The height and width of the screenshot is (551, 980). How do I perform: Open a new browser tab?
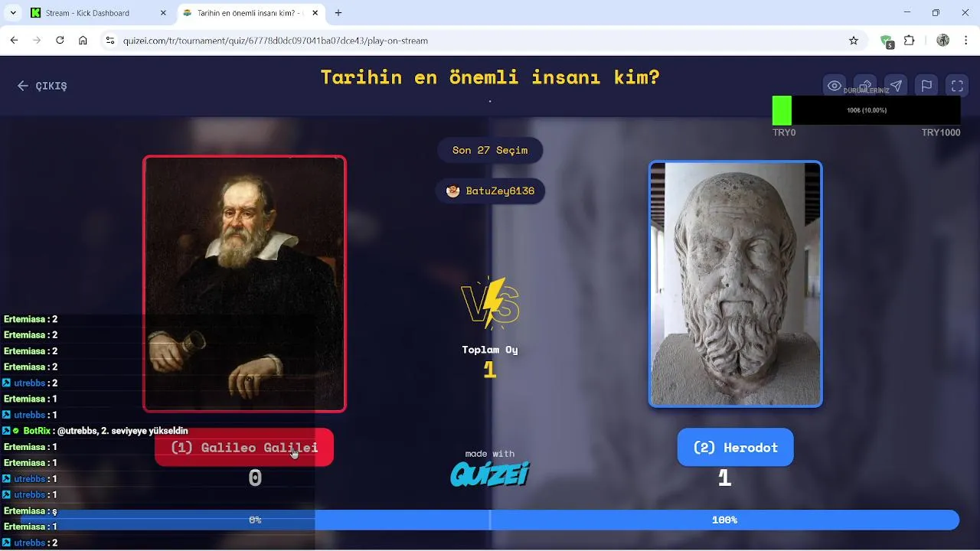338,13
